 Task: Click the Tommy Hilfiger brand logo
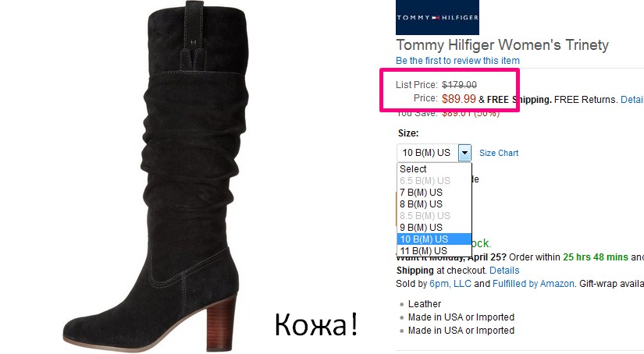[437, 17]
